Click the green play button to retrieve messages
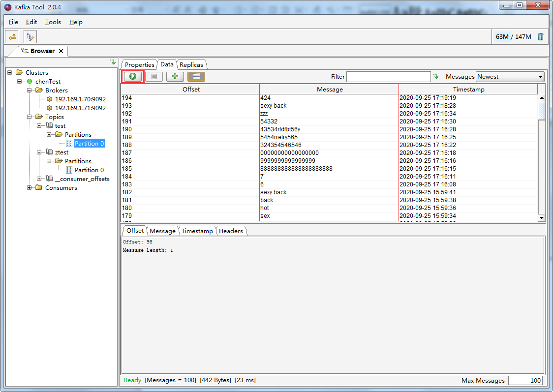553x392 pixels. (x=133, y=77)
